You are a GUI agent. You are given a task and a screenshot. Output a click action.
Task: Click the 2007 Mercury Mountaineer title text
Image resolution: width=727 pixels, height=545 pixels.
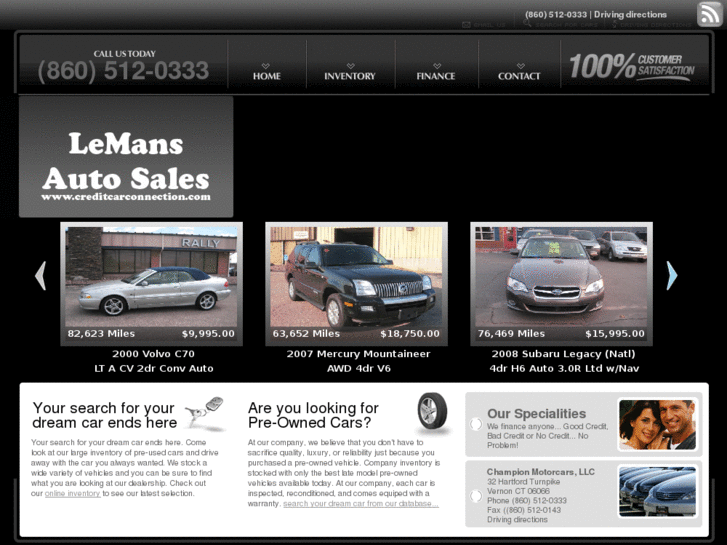coord(358,354)
